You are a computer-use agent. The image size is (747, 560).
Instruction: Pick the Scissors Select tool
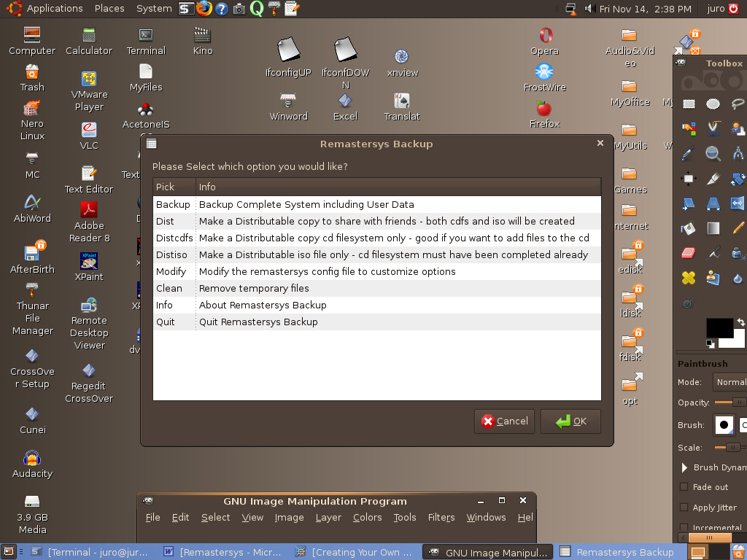click(713, 129)
